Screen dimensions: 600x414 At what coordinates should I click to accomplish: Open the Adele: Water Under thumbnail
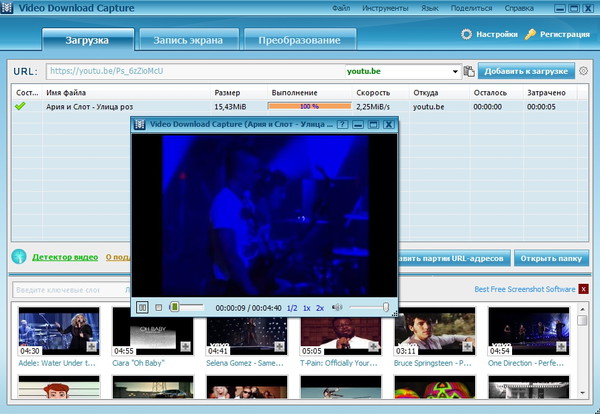tap(59, 331)
